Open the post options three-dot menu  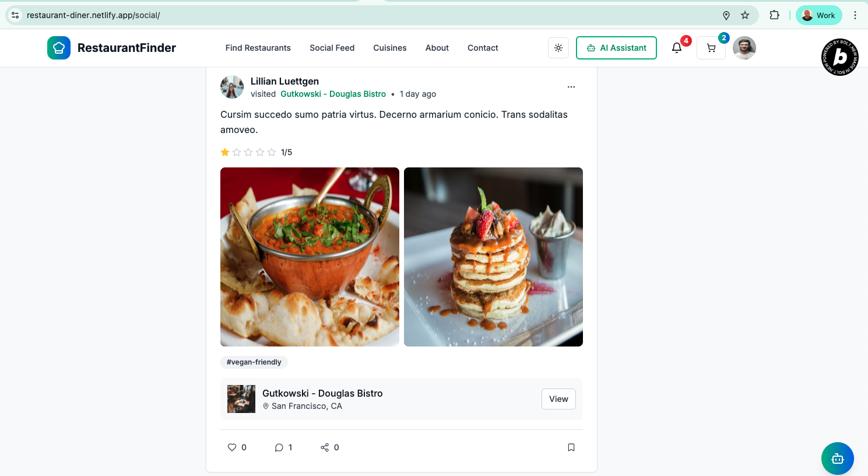pos(571,87)
